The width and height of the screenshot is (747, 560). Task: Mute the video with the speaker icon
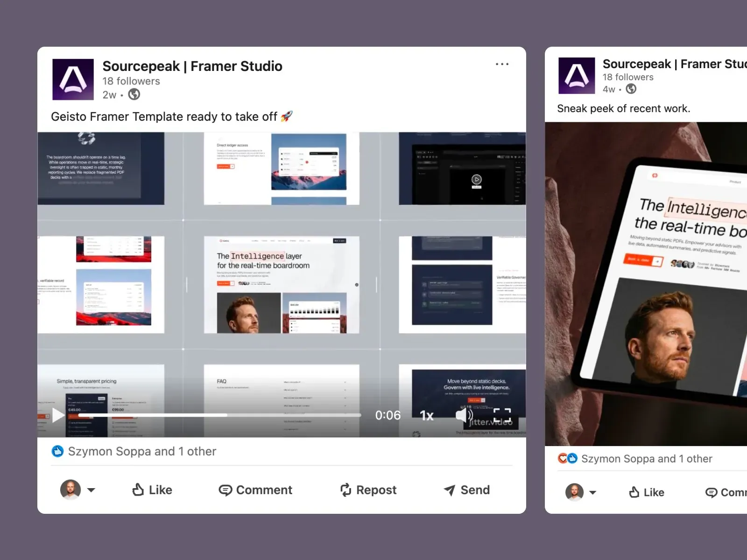click(x=464, y=415)
